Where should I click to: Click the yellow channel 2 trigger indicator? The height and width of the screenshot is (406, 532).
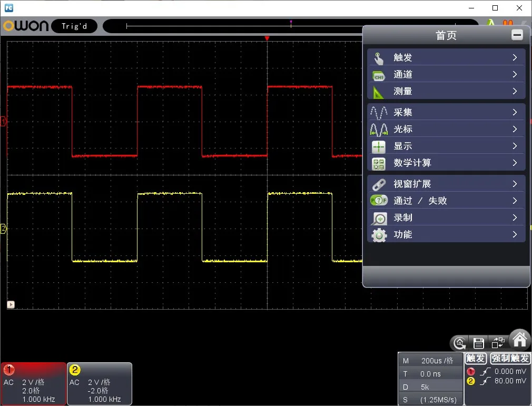470,381
